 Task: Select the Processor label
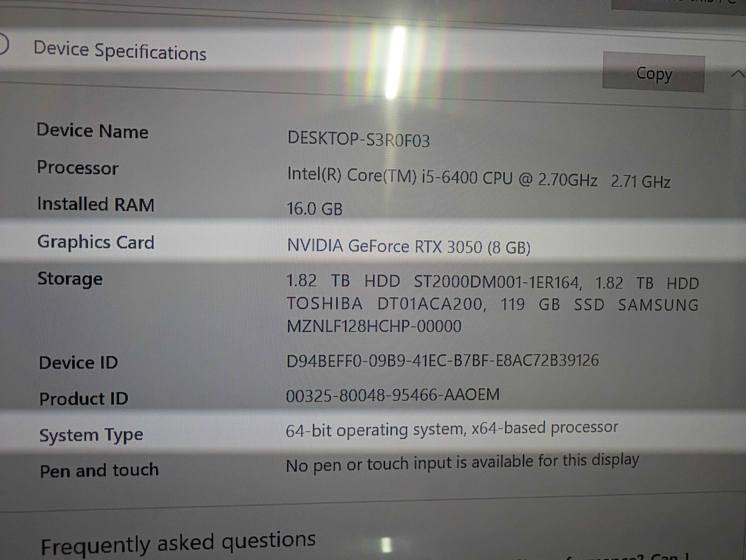[x=78, y=168]
